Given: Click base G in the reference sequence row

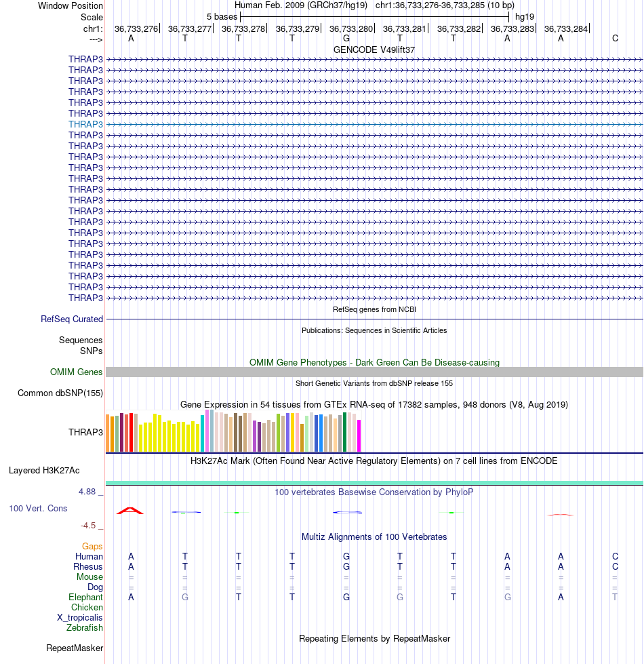Looking at the screenshot, I should tap(346, 39).
